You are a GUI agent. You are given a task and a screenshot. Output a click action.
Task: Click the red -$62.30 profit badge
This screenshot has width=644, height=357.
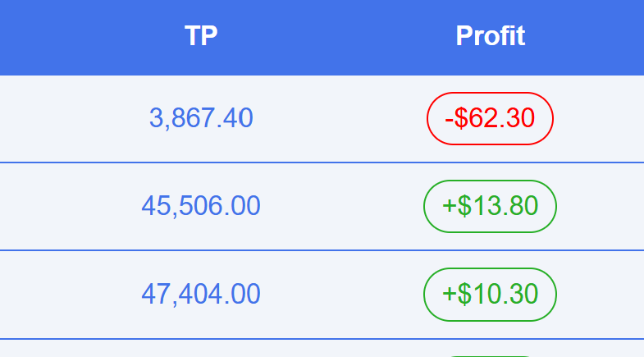point(490,118)
